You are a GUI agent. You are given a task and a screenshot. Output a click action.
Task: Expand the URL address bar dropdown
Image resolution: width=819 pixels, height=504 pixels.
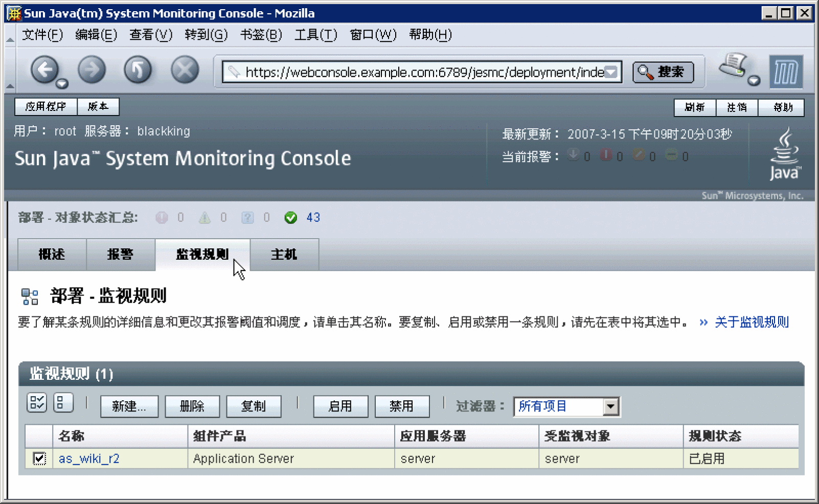(x=611, y=72)
